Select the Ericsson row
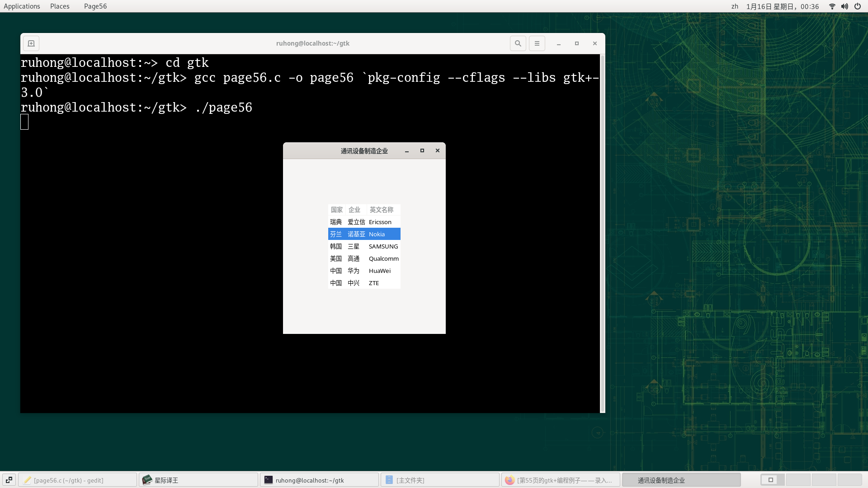The width and height of the screenshot is (868, 488). click(x=364, y=222)
